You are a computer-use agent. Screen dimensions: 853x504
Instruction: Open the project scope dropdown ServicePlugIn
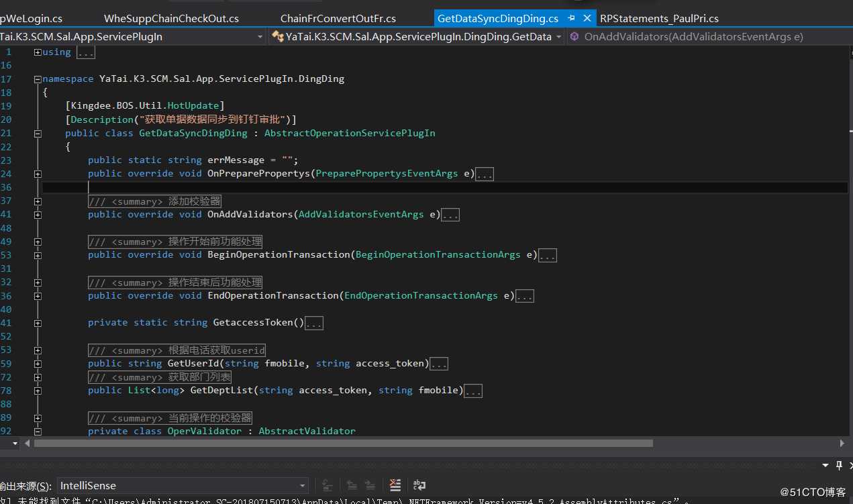coord(132,37)
